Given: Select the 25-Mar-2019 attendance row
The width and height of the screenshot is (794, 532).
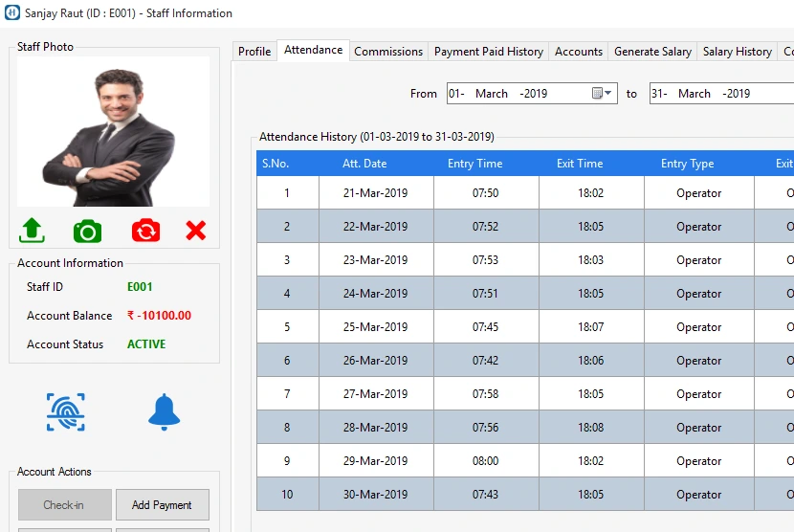Looking at the screenshot, I should [375, 327].
